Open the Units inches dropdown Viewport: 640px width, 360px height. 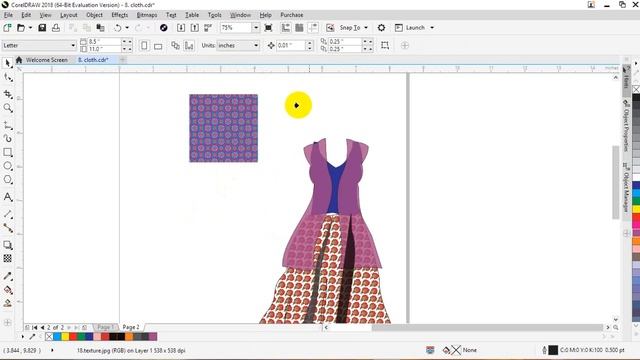[x=256, y=45]
